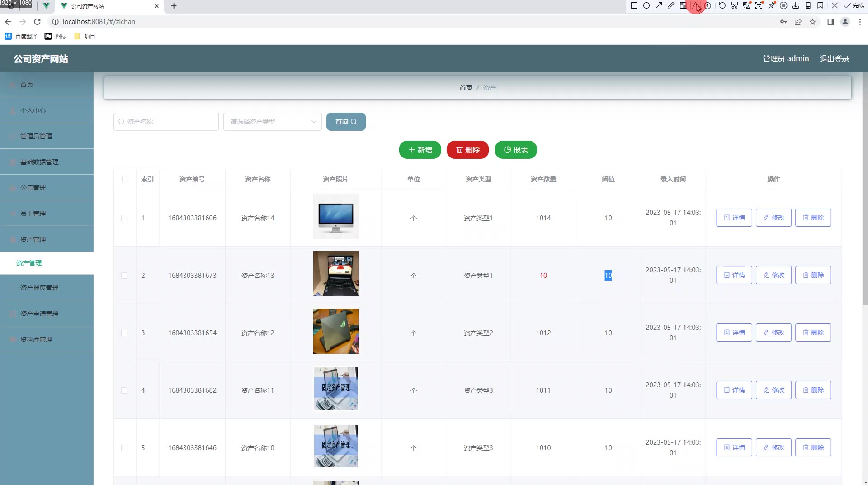This screenshot has width=868, height=485.
Task: Cancel the screenshot with X icon
Action: (835, 6)
